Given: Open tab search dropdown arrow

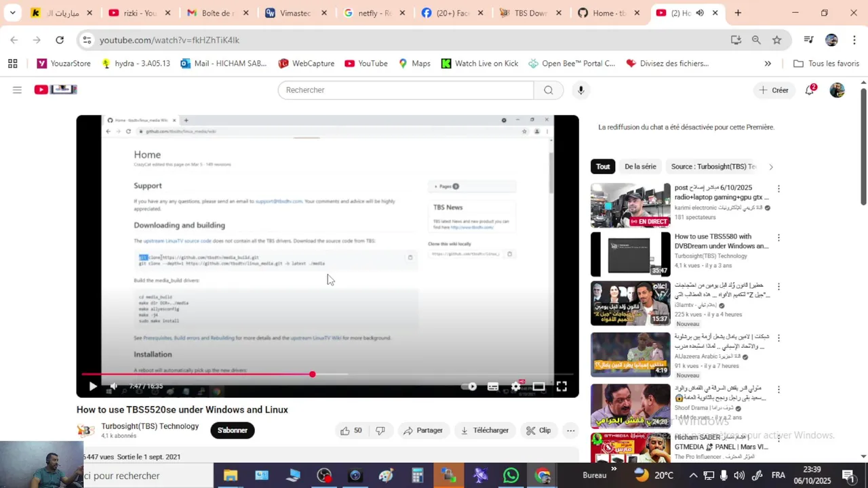Looking at the screenshot, I should coord(12,13).
